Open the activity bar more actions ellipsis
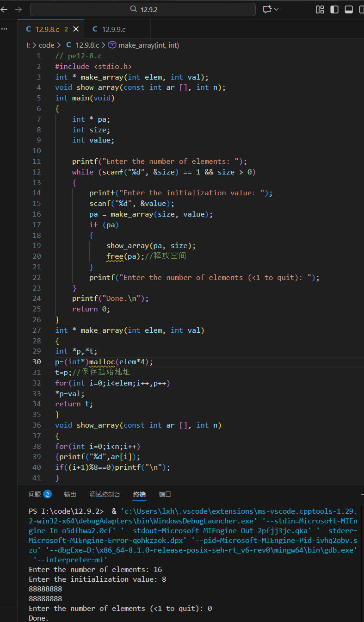Viewport: 364px width, 622px height. [x=4, y=29]
